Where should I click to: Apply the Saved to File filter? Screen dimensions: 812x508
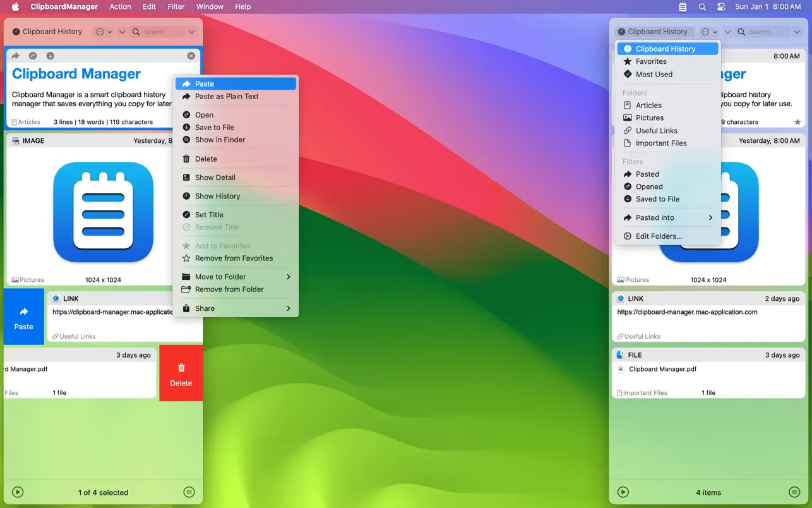pos(667,199)
